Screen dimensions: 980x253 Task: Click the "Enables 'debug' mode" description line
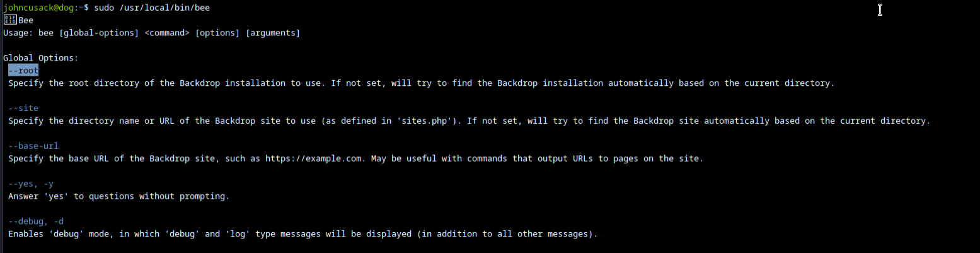(x=303, y=234)
